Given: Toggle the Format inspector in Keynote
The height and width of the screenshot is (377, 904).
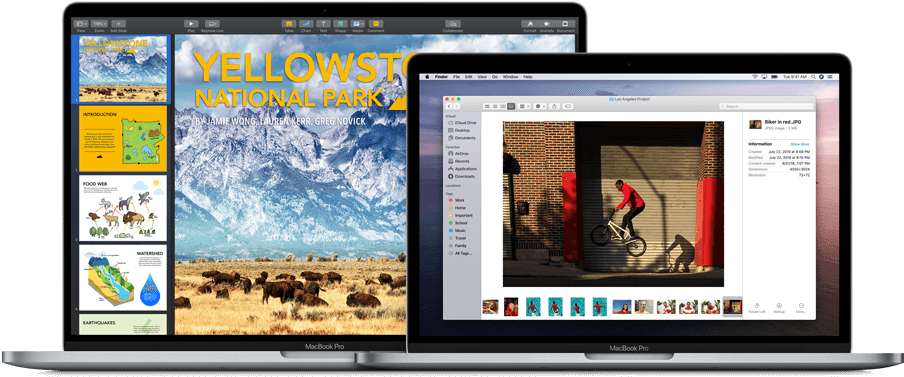Looking at the screenshot, I should pos(529,24).
